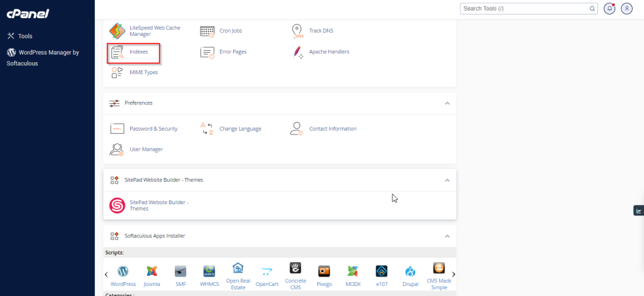
Task: Select the Drupal script icon
Action: 410,271
